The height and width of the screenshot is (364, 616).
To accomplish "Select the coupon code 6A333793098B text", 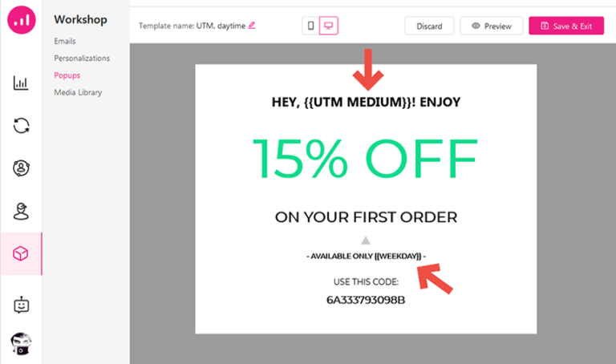I will click(366, 300).
